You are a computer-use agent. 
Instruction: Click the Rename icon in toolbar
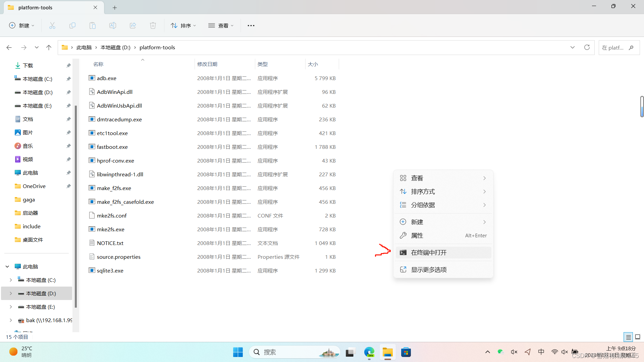[113, 25]
